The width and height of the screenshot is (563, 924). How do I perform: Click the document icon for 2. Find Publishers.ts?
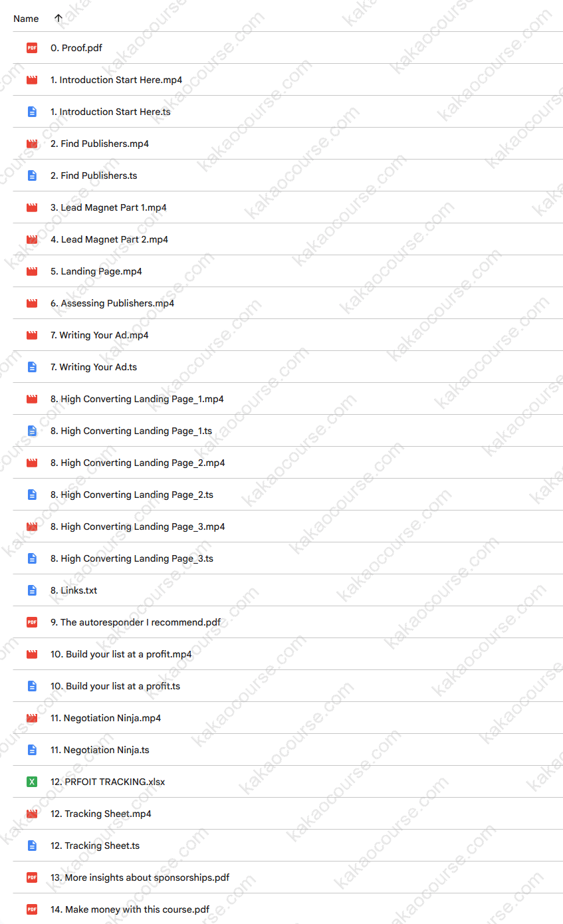click(x=32, y=175)
